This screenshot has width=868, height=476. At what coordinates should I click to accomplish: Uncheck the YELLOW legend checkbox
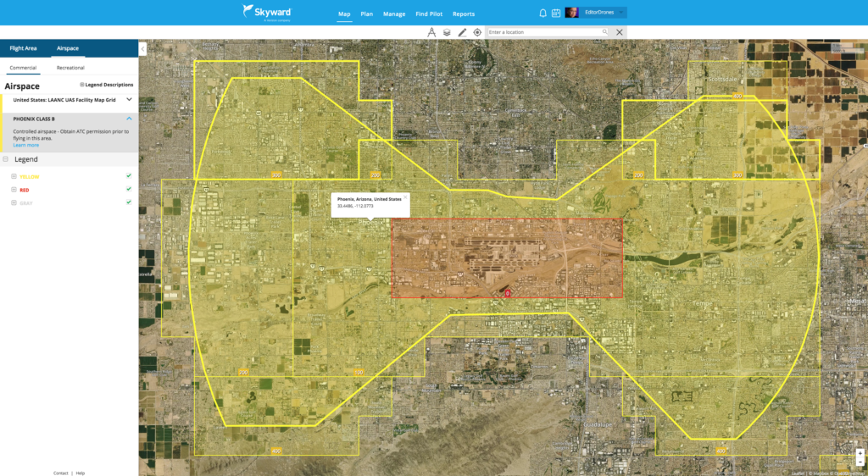tap(128, 176)
